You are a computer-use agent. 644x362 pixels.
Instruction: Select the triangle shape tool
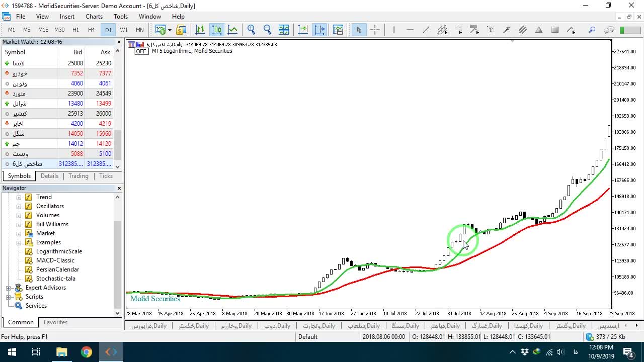tap(539, 30)
